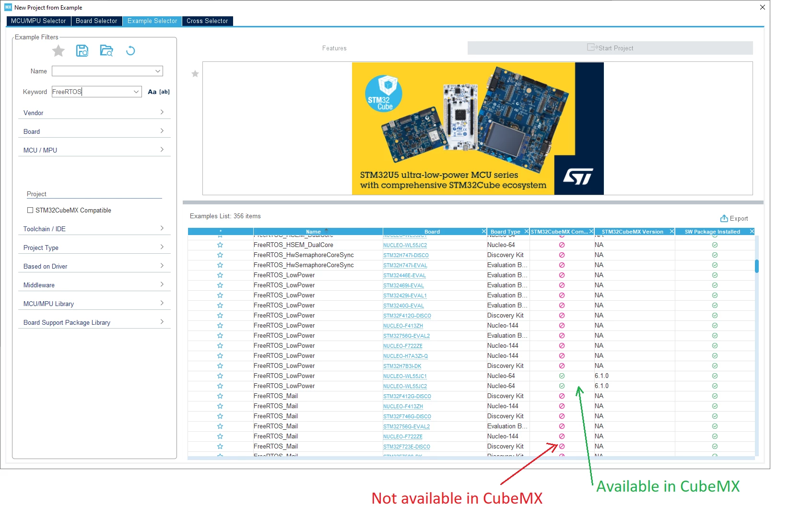Open the Name dropdown list
This screenshot has height=531, width=812.
click(x=157, y=71)
